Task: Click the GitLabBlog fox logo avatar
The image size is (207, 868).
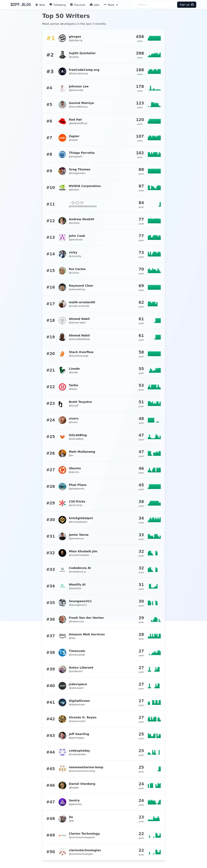Action: click(62, 437)
